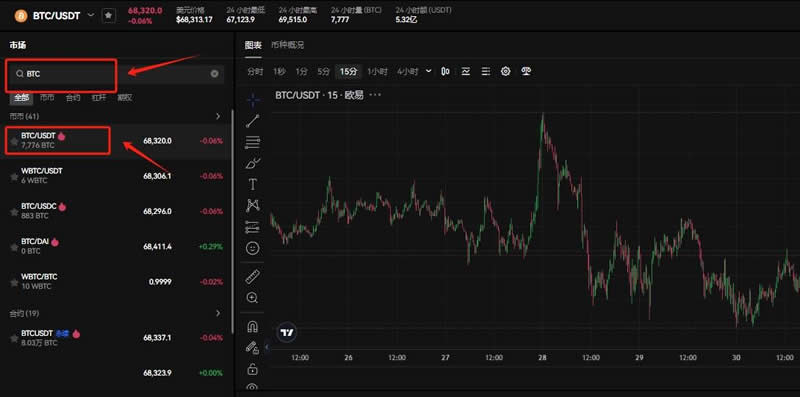This screenshot has height=397, width=800.
Task: Open the patterns drawing tool
Action: coord(253,206)
